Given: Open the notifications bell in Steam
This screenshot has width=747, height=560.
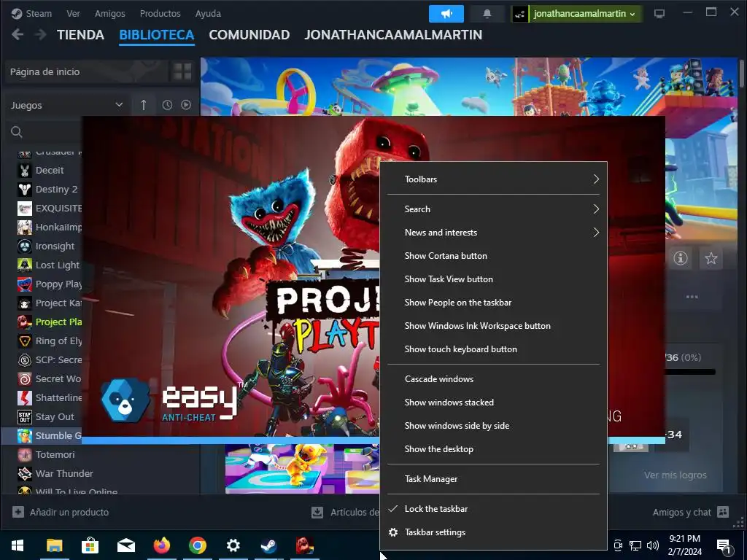Looking at the screenshot, I should point(487,14).
